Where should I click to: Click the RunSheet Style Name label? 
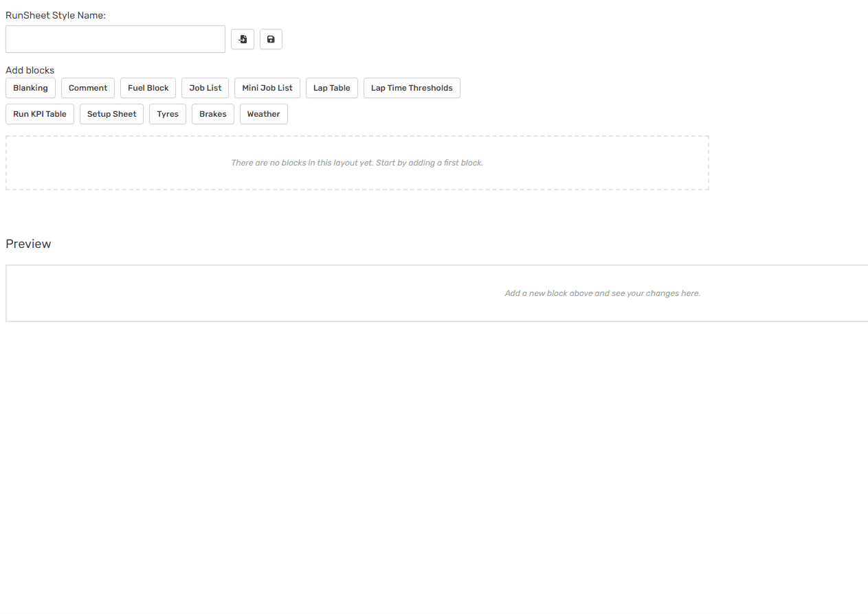point(56,15)
